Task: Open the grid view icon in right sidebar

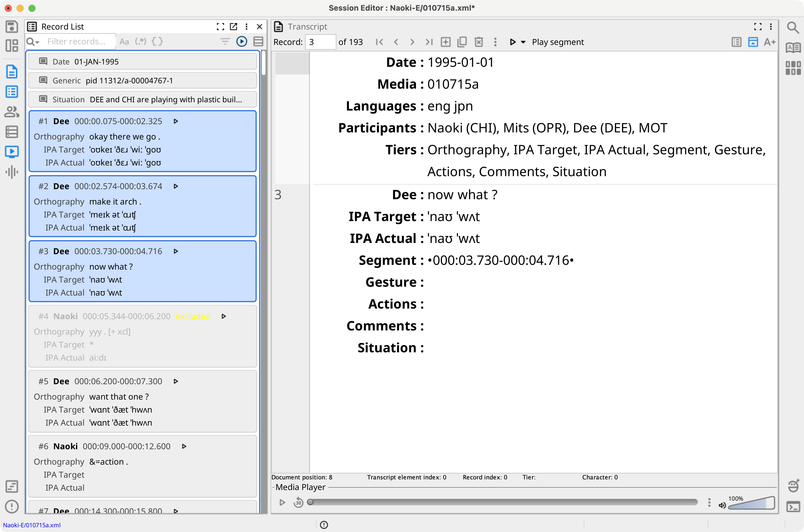Action: tap(793, 68)
